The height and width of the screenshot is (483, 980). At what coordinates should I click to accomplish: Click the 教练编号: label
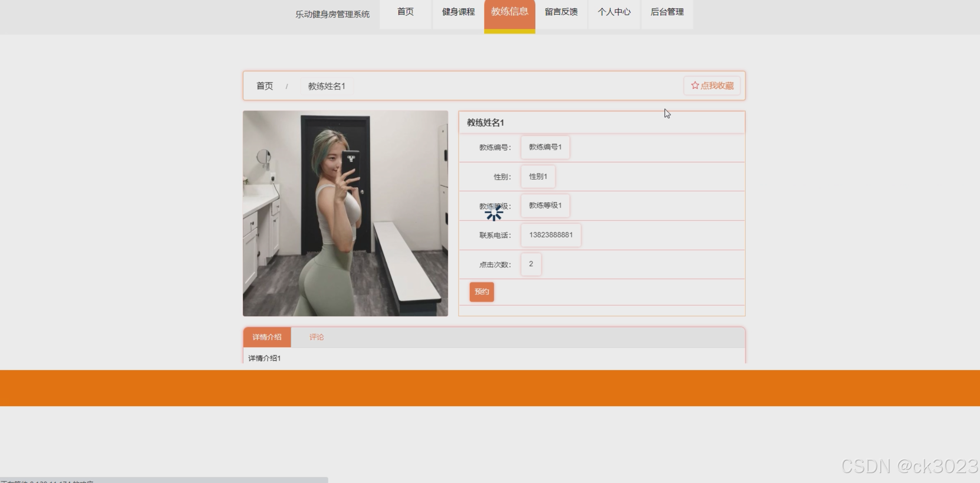(495, 148)
